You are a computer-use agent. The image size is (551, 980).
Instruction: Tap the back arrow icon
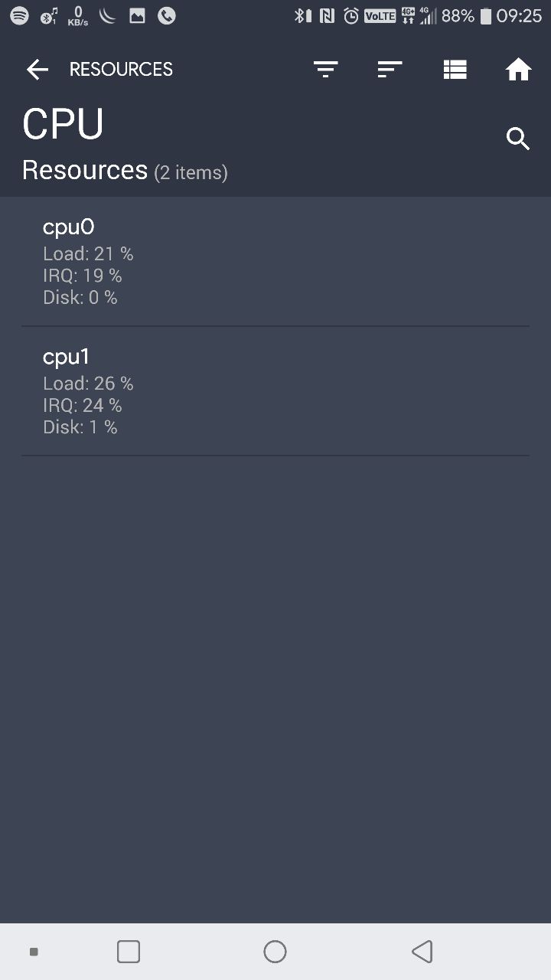pyautogui.click(x=37, y=70)
